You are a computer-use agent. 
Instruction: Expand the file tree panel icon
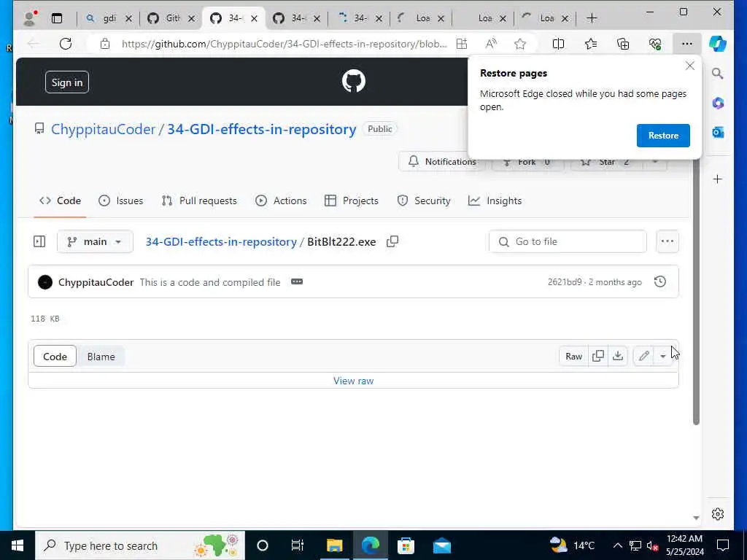39,241
